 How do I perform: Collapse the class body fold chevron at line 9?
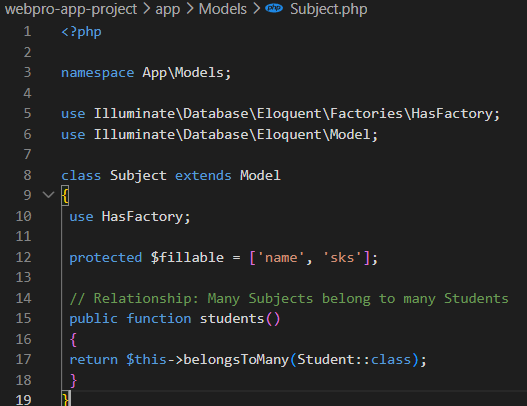pos(49,195)
